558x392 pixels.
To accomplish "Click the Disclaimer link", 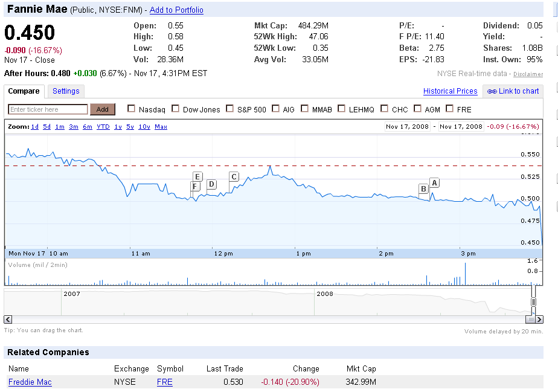I will point(528,74).
